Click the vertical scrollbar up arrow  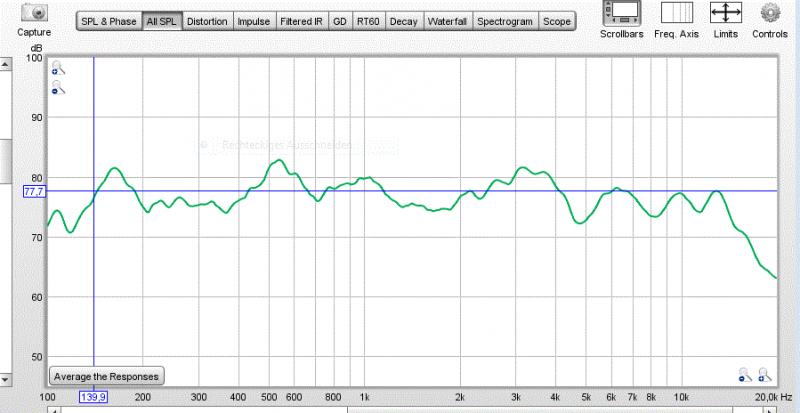[x=6, y=64]
